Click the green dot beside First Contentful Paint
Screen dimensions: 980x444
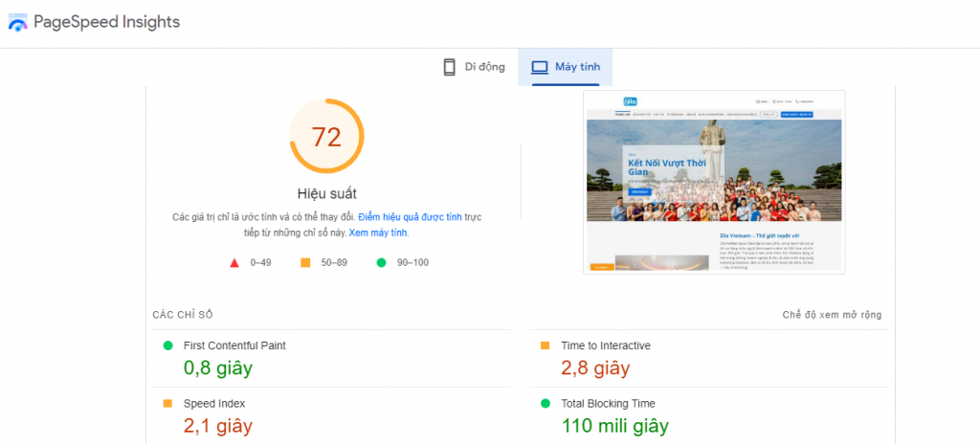click(x=167, y=345)
